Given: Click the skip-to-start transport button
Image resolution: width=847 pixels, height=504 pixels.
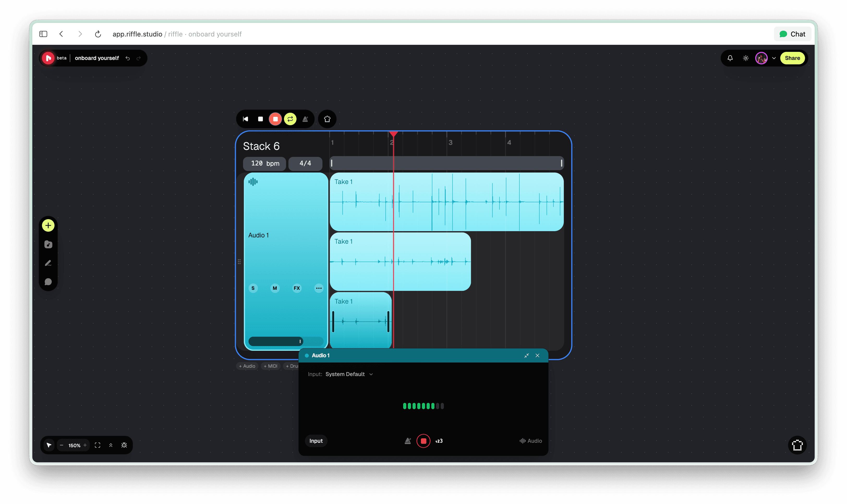Looking at the screenshot, I should coord(245,119).
